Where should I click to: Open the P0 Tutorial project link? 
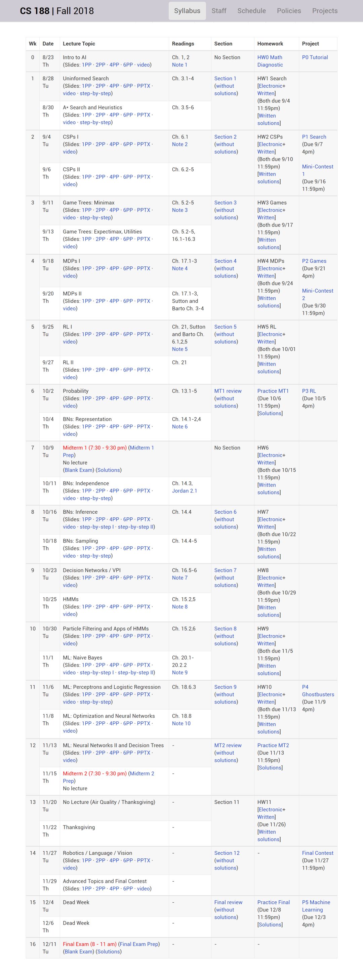[315, 57]
